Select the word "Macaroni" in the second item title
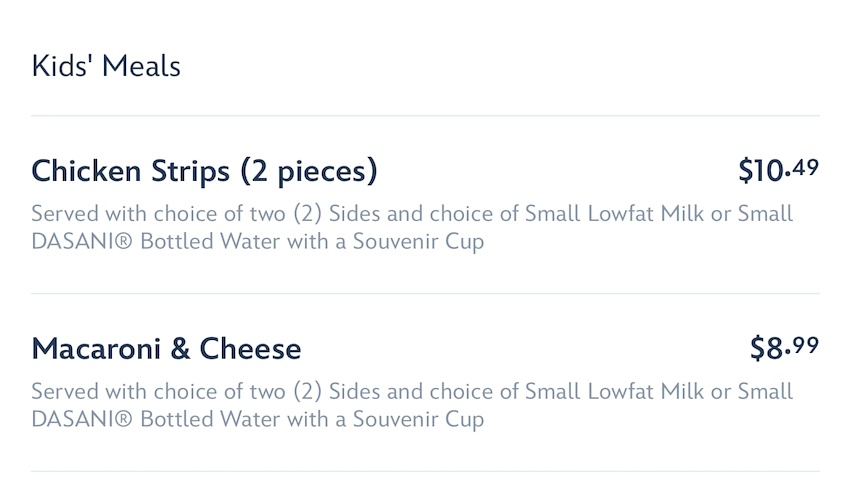This screenshot has width=851, height=500. 95,349
